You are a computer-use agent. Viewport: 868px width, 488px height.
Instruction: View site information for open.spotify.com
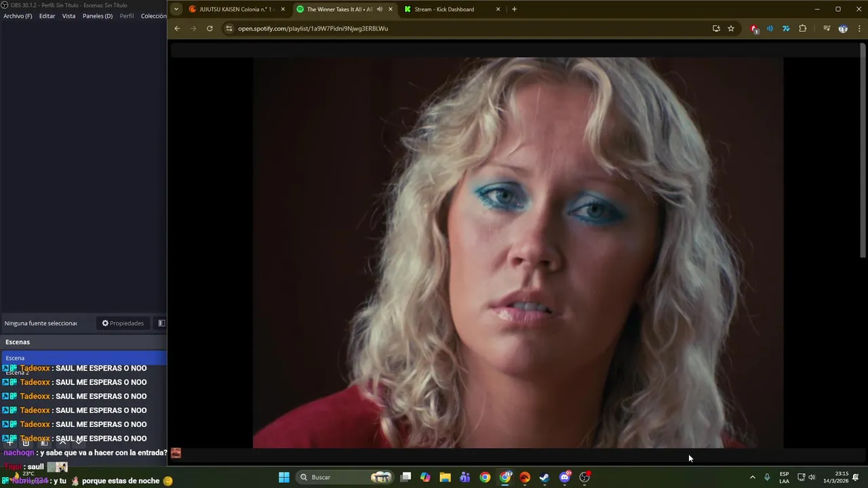[229, 28]
